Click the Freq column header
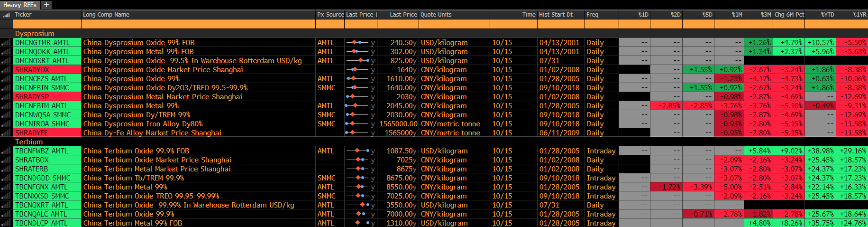868x227 pixels. tap(602, 15)
